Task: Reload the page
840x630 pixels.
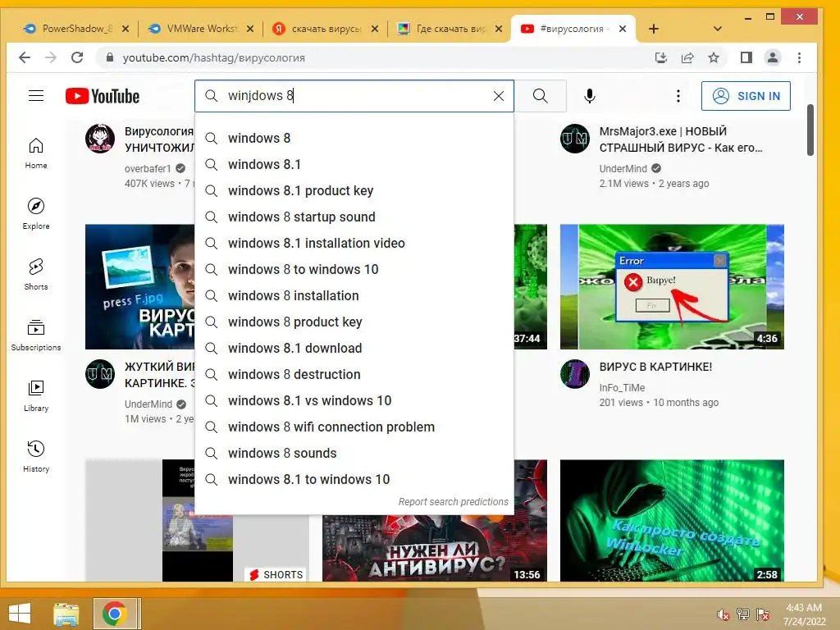Action: 77,57
